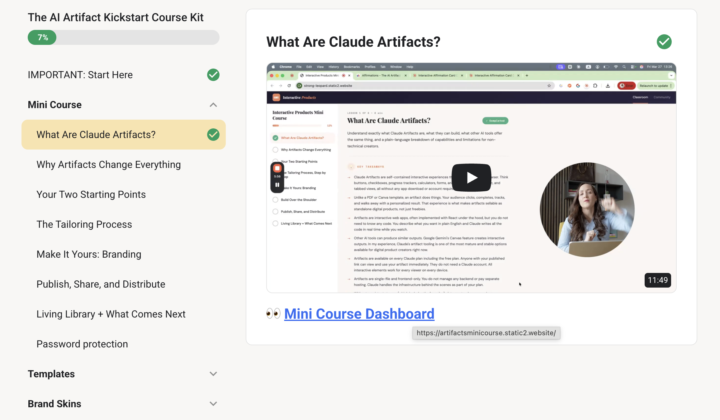Click the eyes emoji before dashboard link
720x420 pixels.
tap(273, 314)
